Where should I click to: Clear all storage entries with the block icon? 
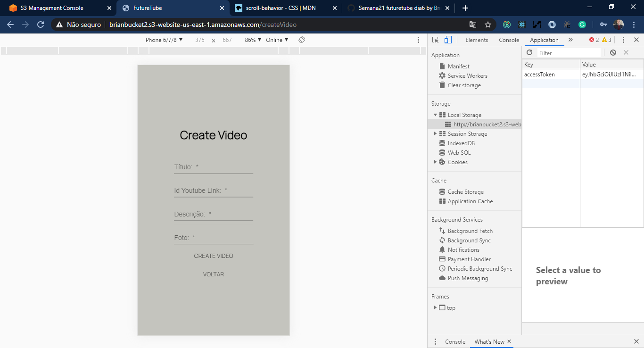coord(613,53)
